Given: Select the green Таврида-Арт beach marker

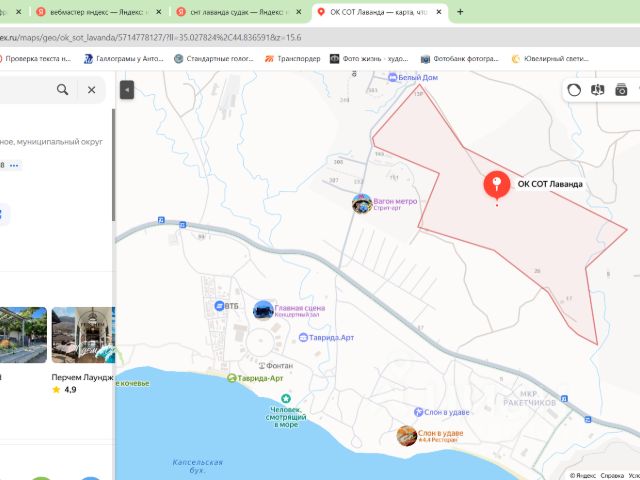Looking at the screenshot, I should 232,378.
